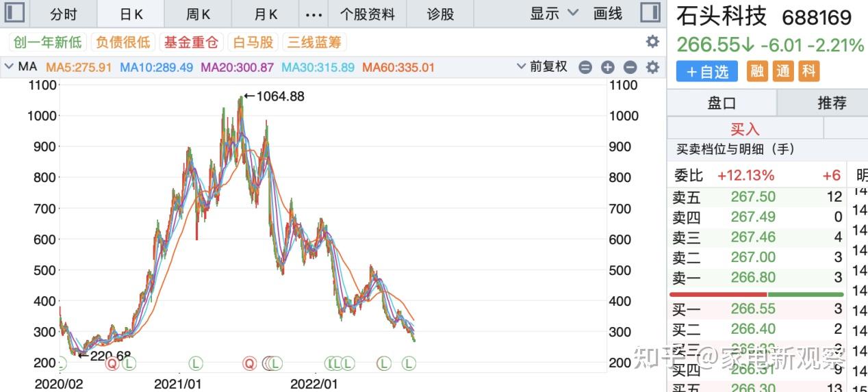868x392 pixels.
Task: Add stock with +自选 button
Action: point(707,71)
